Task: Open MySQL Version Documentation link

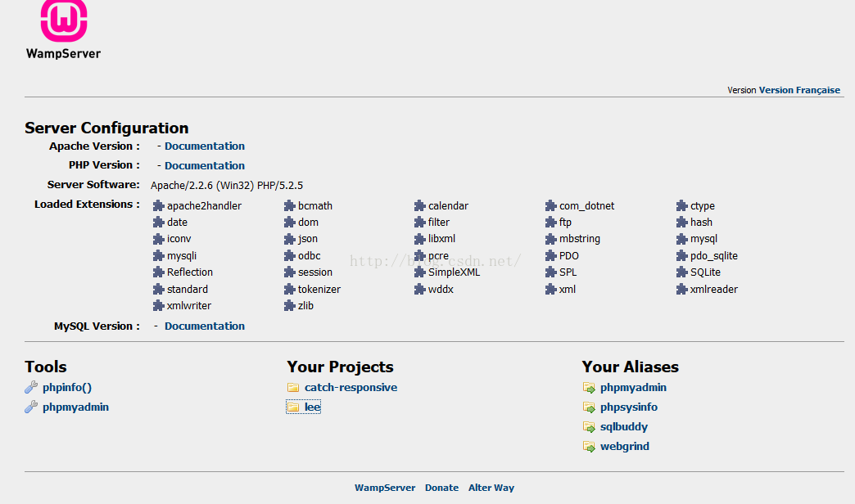Action: [x=205, y=326]
